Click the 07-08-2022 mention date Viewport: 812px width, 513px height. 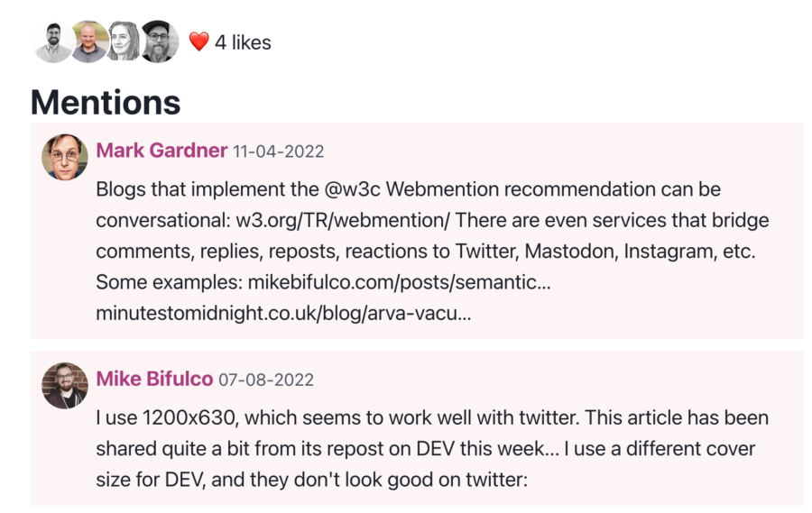tap(266, 380)
